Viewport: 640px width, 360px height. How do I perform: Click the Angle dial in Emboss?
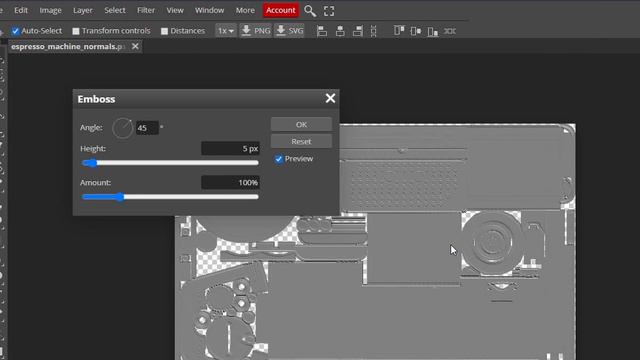(122, 128)
